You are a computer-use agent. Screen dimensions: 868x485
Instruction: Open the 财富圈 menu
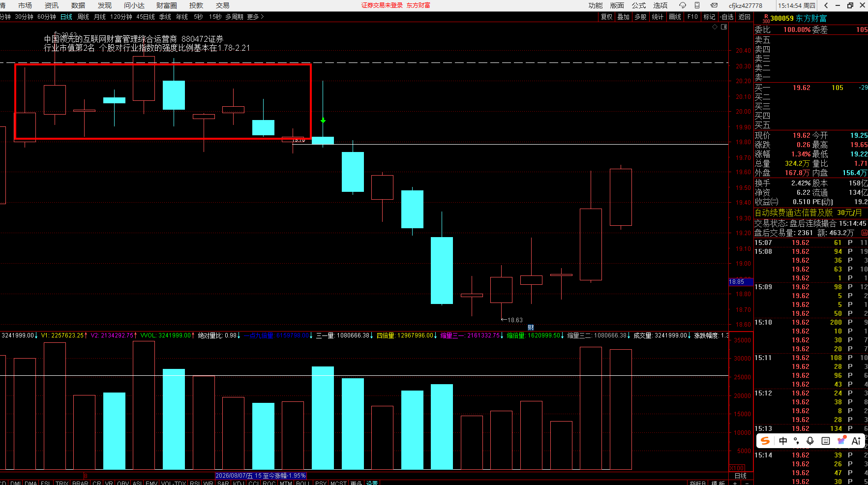tap(167, 5)
